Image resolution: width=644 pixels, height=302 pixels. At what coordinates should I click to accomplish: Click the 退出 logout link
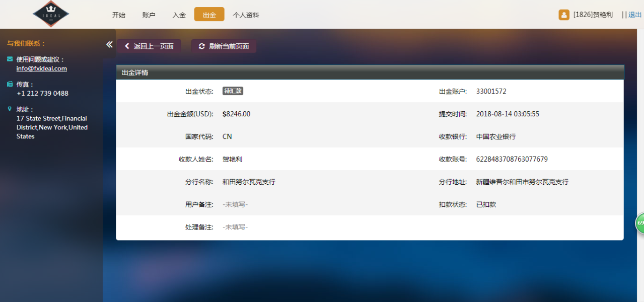click(635, 15)
